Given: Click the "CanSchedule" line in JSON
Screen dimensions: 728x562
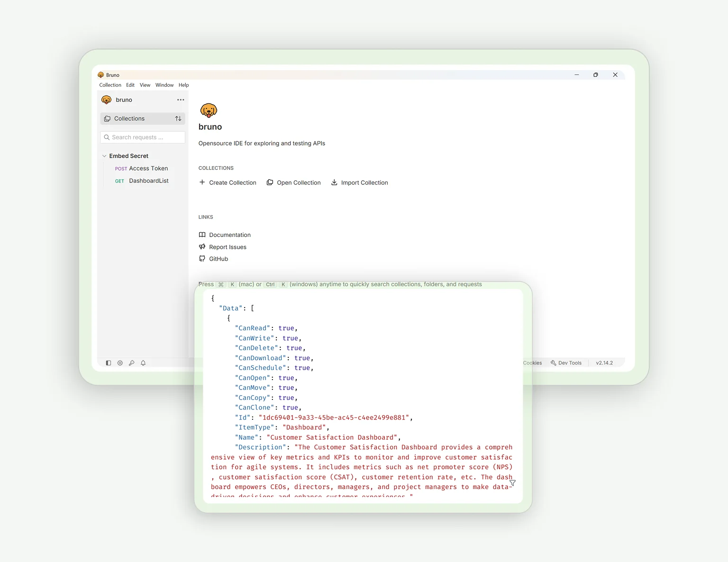Looking at the screenshot, I should (274, 368).
